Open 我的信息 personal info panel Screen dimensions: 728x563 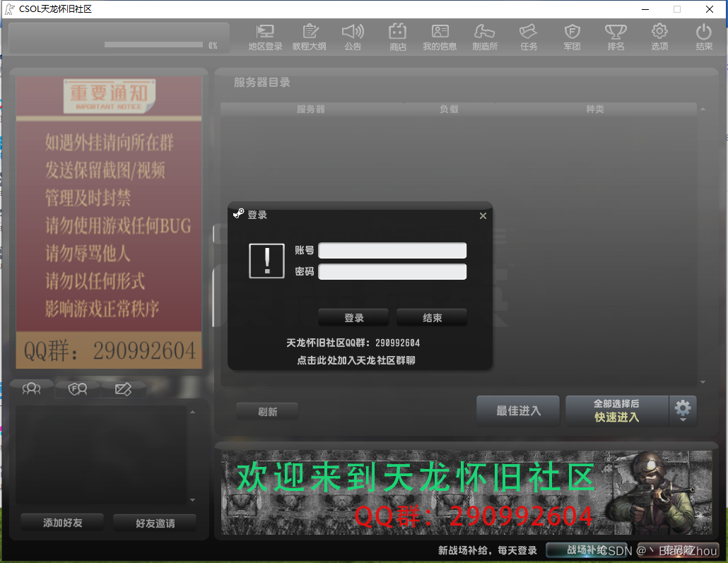point(440,37)
